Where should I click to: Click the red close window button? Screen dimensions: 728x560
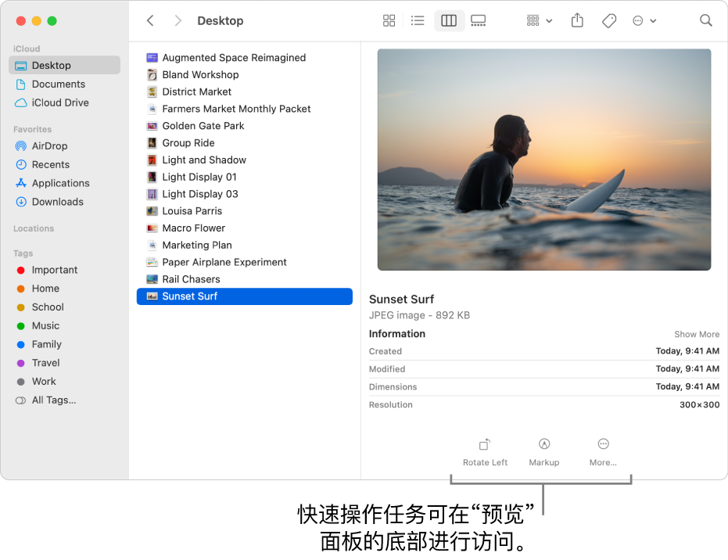tap(21, 21)
